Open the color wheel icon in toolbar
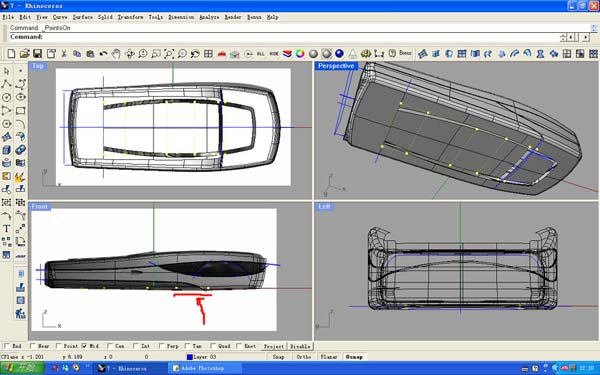The height and width of the screenshot is (375, 600). point(300,54)
